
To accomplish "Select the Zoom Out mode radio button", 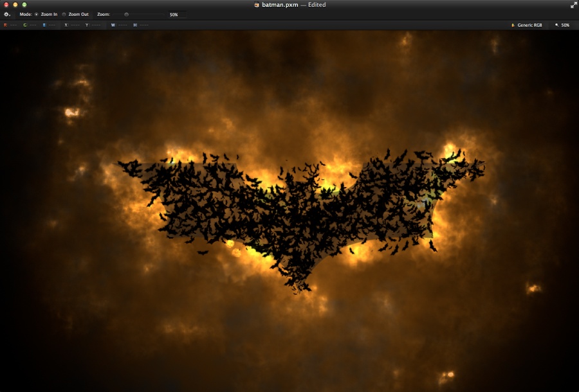I will click(x=64, y=14).
